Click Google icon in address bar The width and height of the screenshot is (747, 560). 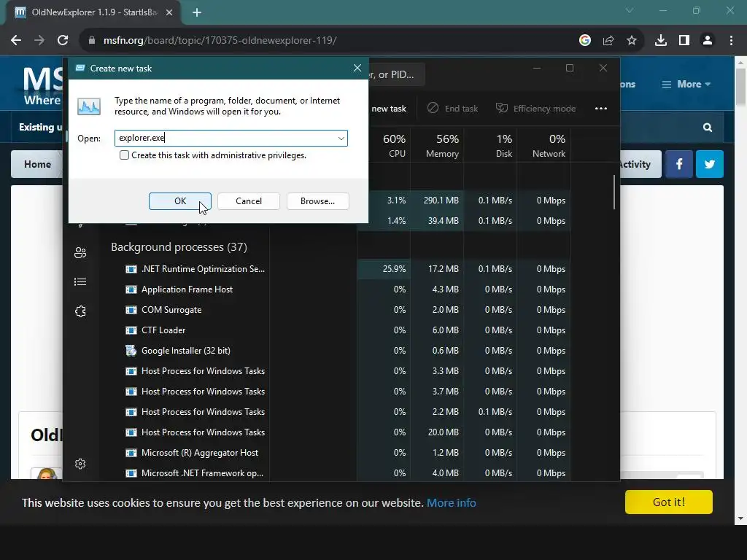tap(585, 41)
